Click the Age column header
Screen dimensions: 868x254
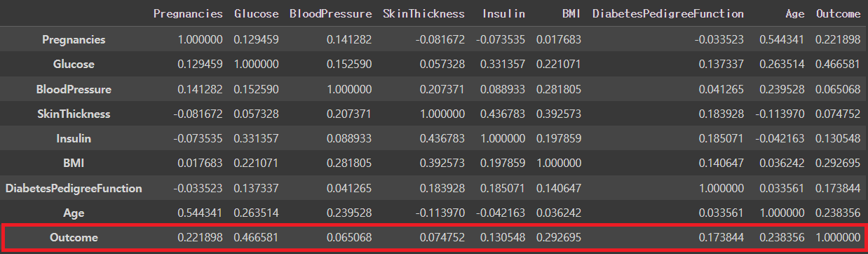796,14
